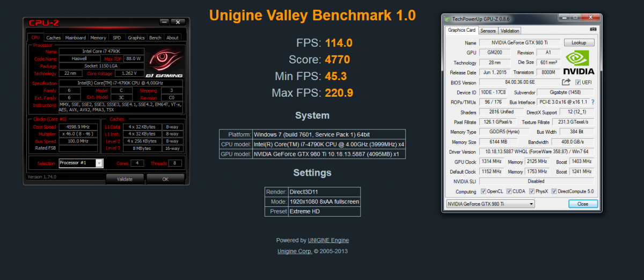Switch to the Sensors tab in GPU-Z

(488, 31)
